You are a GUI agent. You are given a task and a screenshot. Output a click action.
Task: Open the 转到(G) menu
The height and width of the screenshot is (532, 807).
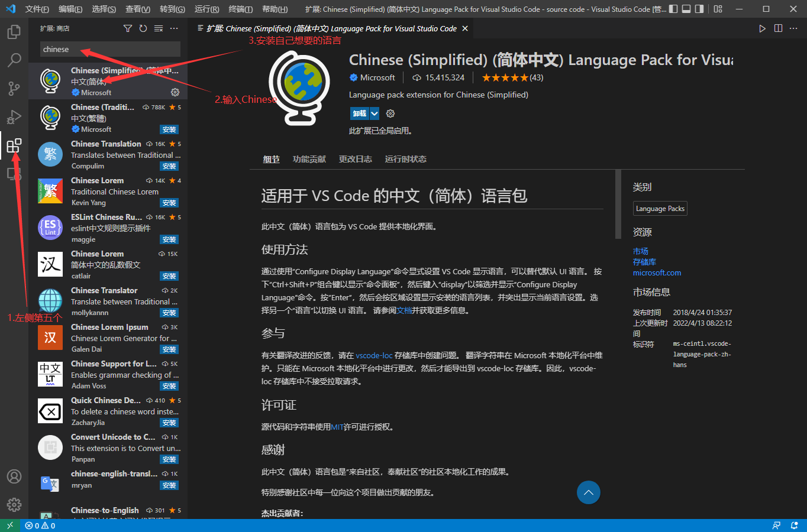(172, 9)
